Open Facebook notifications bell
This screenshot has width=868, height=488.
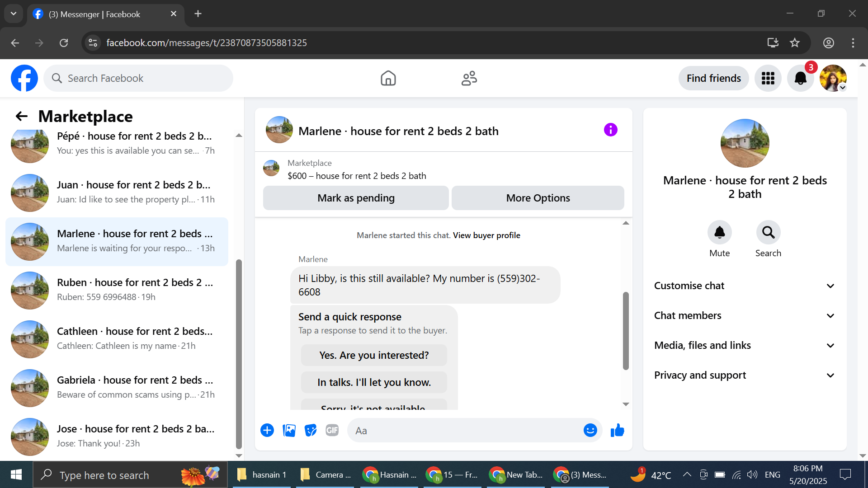800,79
